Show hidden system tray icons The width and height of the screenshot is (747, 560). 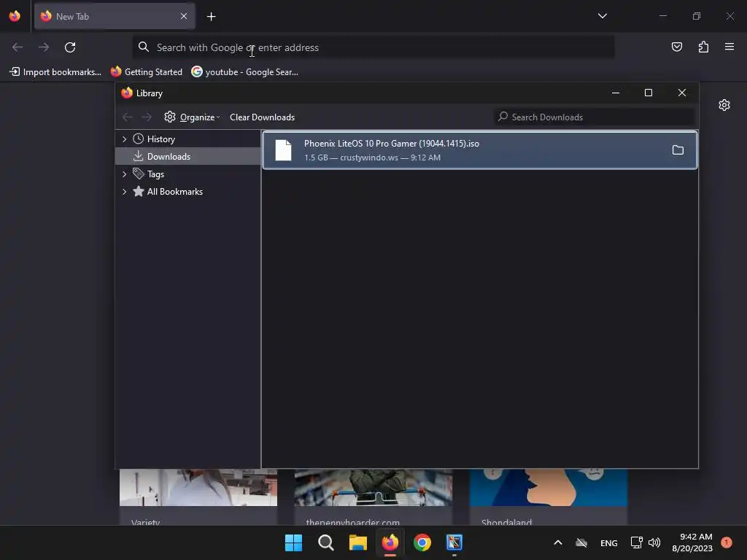tap(558, 542)
